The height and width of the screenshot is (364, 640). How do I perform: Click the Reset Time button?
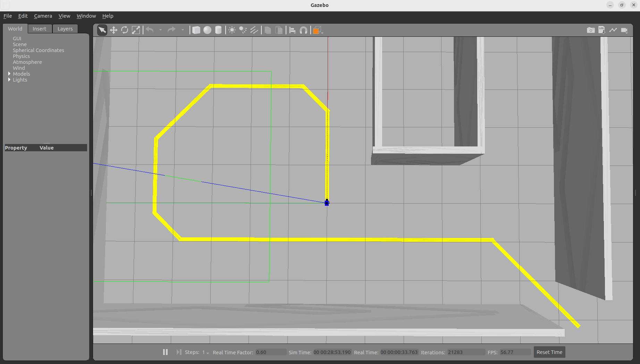click(549, 352)
